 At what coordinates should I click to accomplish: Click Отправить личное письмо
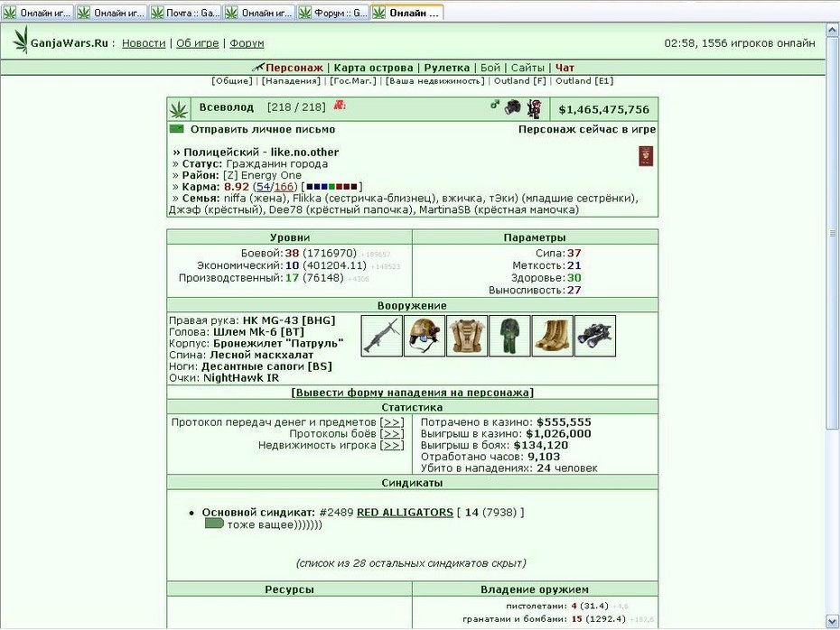(x=263, y=130)
